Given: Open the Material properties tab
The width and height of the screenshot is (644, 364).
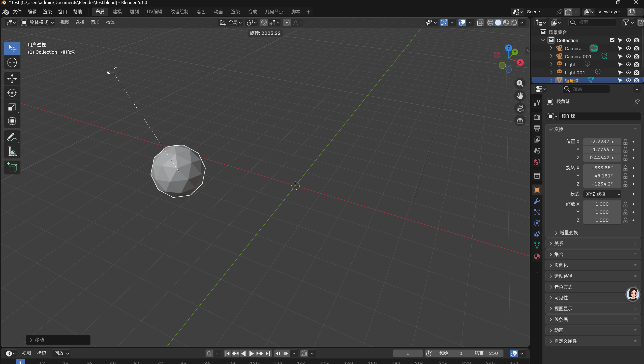Looking at the screenshot, I should pos(537,257).
